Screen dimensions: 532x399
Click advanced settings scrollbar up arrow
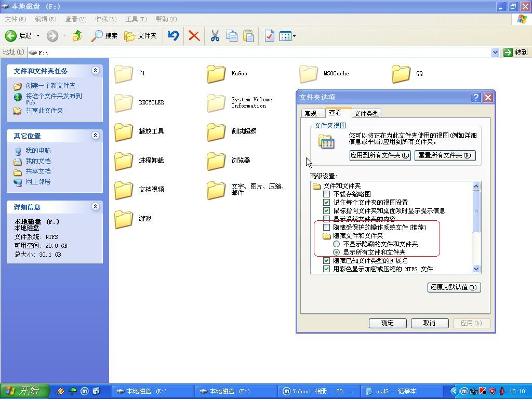click(476, 187)
